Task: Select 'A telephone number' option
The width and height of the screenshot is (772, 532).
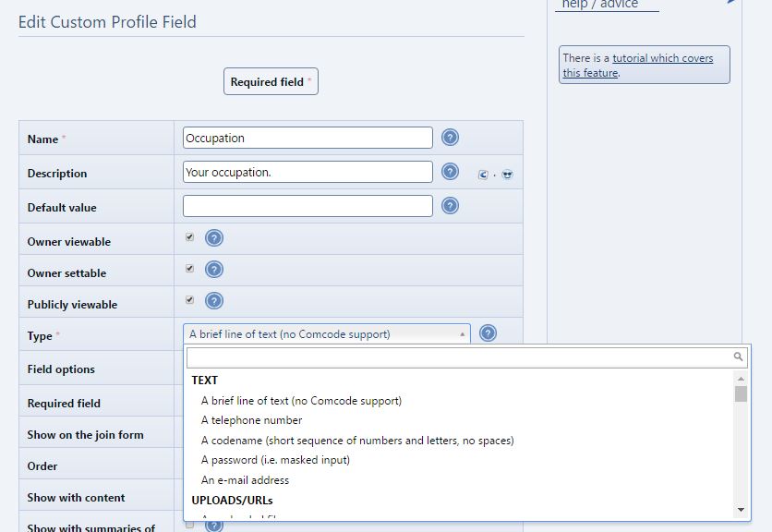Action: (251, 420)
